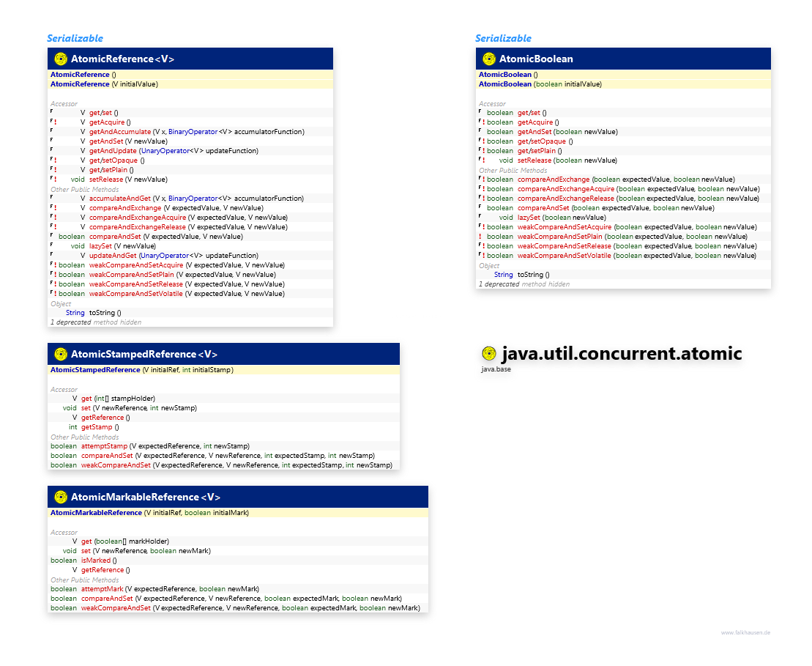812x666 pixels.
Task: Click weakCompareAndSetRelease in AtomicBoolean
Action: click(565, 246)
